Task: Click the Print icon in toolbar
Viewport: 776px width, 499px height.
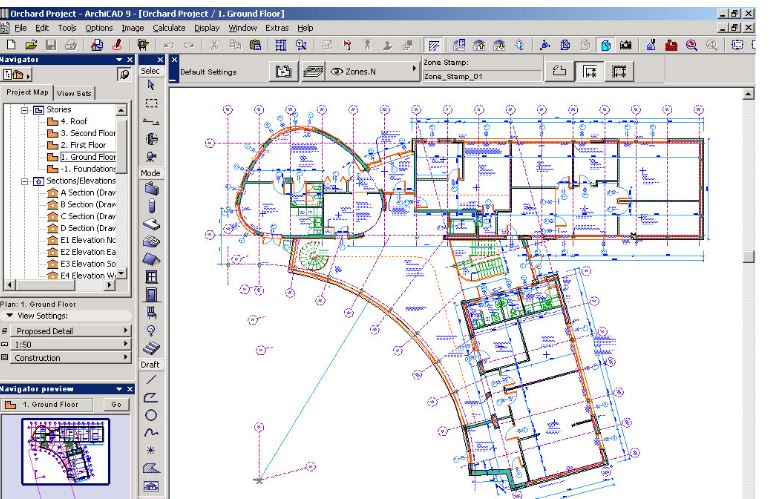Action: pos(70,45)
